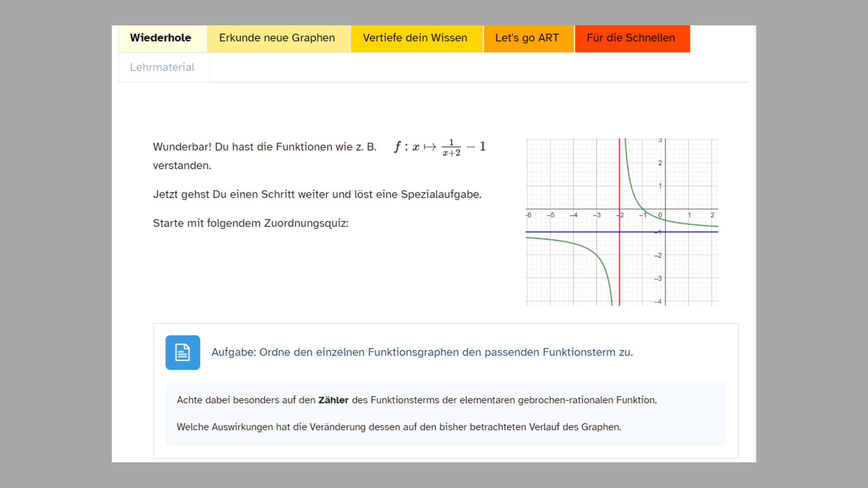Screen dimensions: 868x488
Task: Click the formula f: x ↦ 1/(x+2) − 1
Action: coord(440,147)
